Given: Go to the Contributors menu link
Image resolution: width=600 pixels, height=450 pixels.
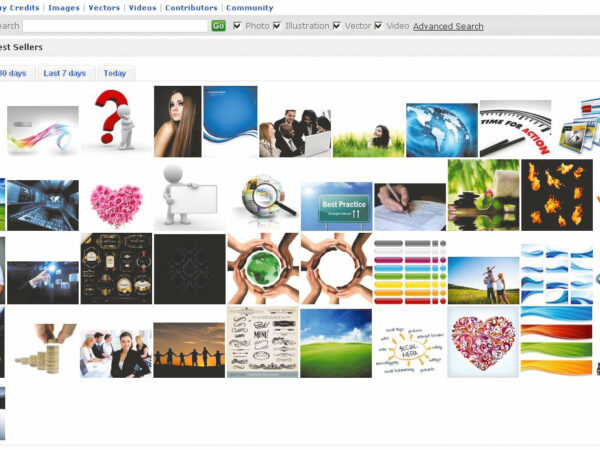Looking at the screenshot, I should [x=191, y=8].
